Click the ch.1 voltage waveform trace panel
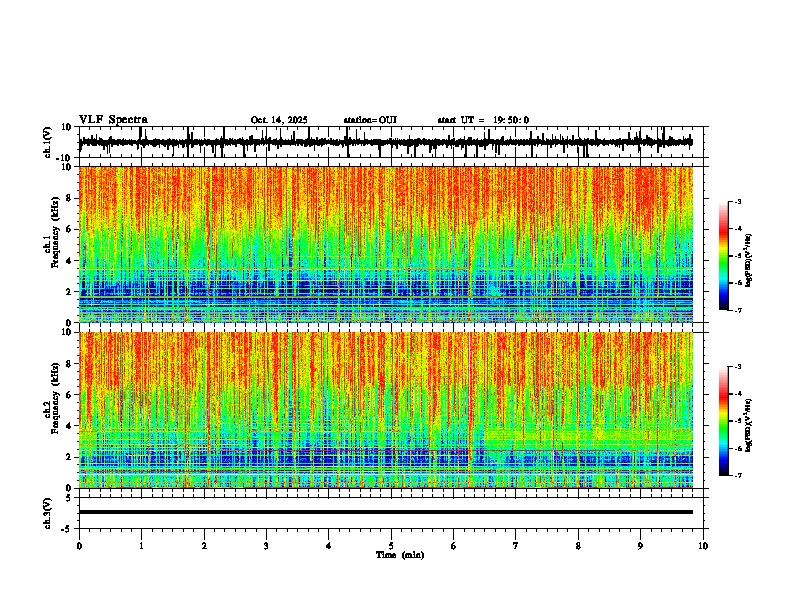Image resolution: width=792 pixels, height=612 pixels. tap(391, 142)
